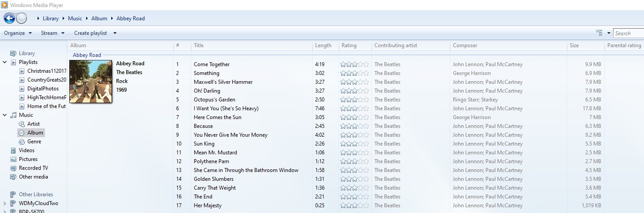Click the 1,019 KB size cell

(x=591, y=206)
